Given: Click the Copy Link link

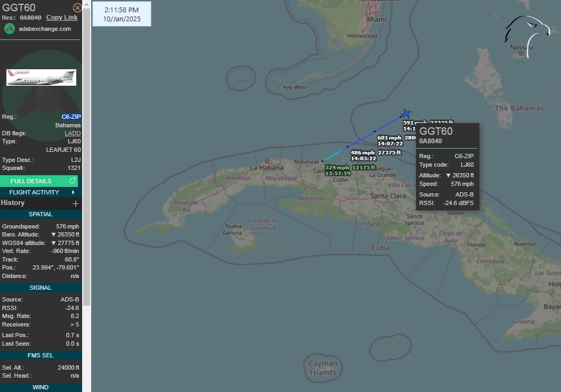Looking at the screenshot, I should [x=62, y=18].
